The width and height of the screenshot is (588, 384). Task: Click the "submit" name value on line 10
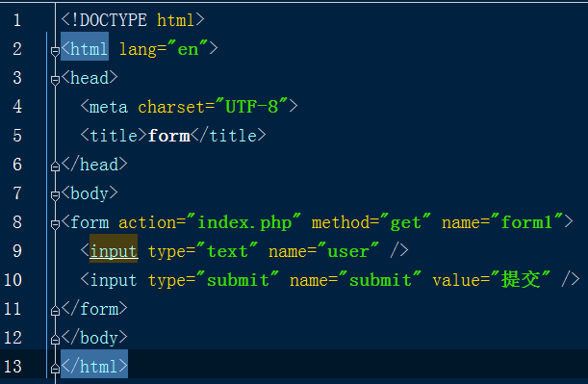[x=380, y=280]
